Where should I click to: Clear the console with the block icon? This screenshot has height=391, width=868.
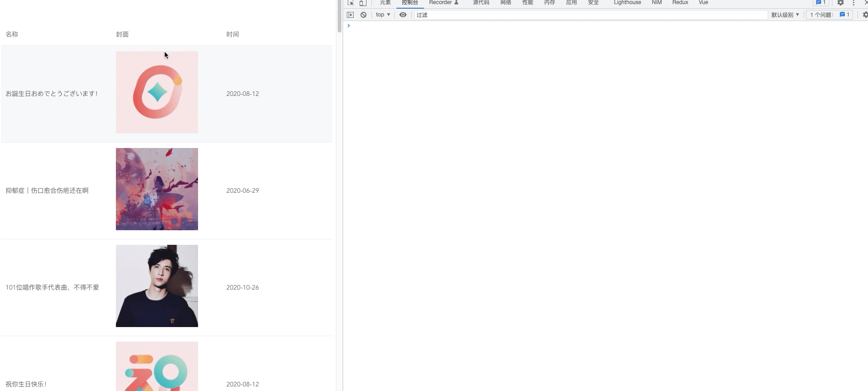pos(363,15)
